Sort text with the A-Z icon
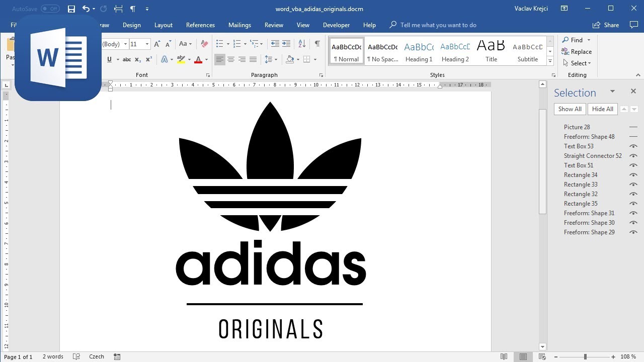 (x=302, y=44)
